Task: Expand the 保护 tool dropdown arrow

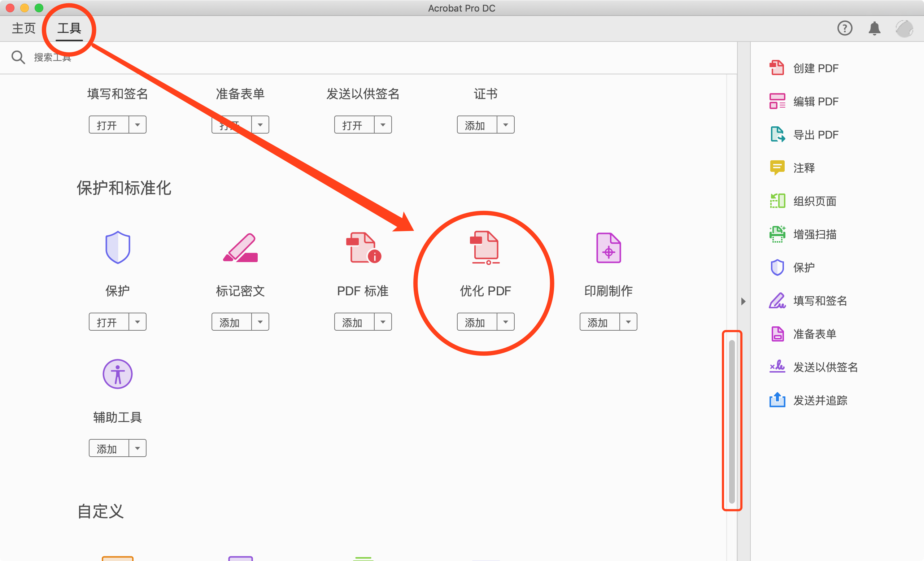Action: pos(138,322)
